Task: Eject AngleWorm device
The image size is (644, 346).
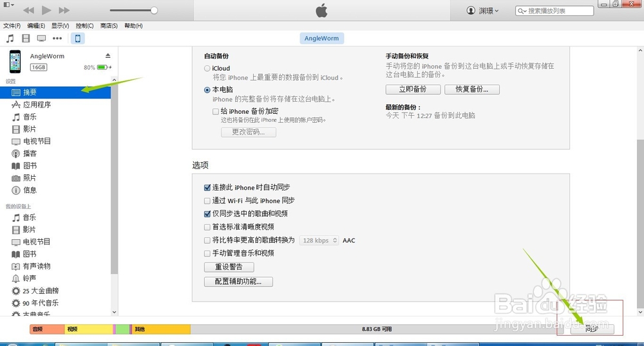Action: pyautogui.click(x=108, y=56)
